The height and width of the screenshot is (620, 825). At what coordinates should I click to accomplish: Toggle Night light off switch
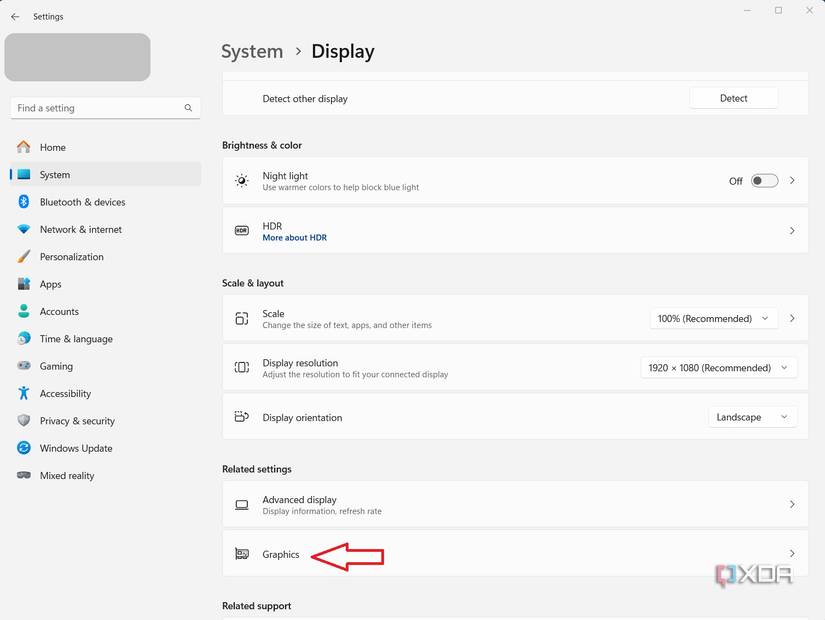click(763, 180)
